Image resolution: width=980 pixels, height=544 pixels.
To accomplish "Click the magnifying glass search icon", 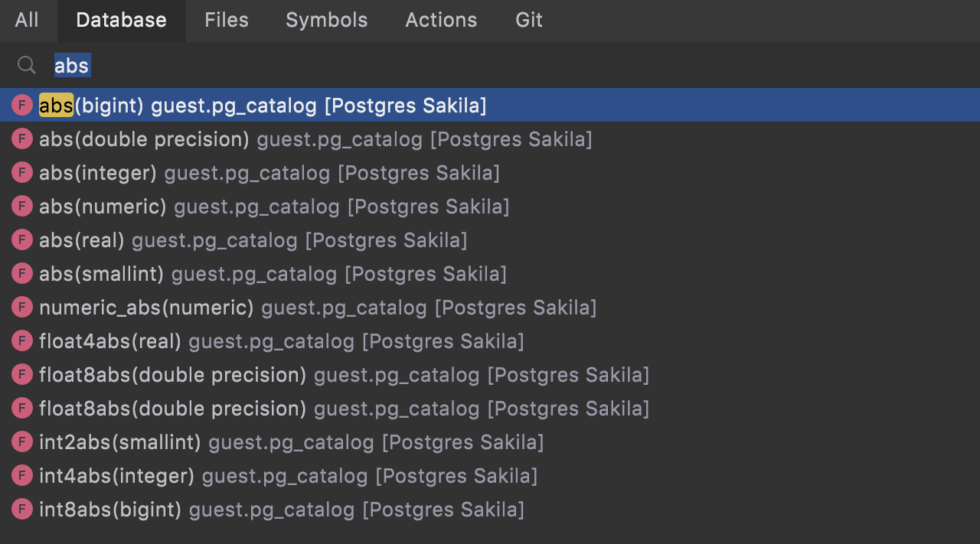I will point(27,65).
